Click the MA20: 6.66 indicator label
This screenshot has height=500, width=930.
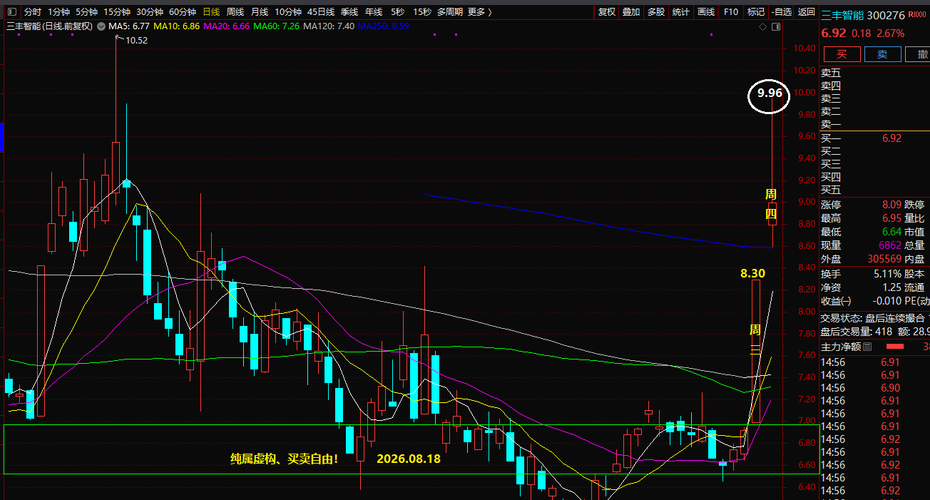[x=226, y=27]
